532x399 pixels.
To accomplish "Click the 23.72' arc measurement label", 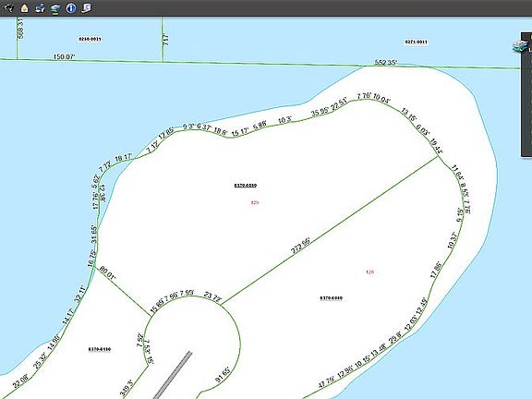I will click(212, 296).
